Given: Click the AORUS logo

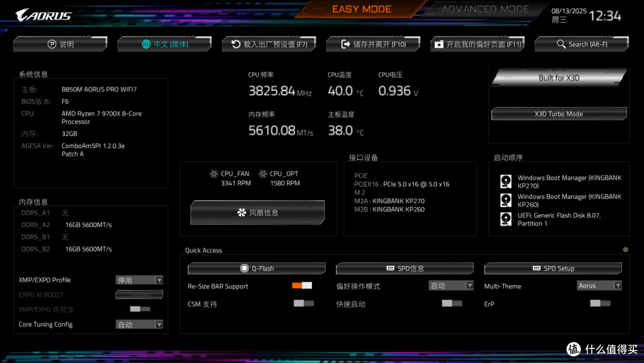Looking at the screenshot, I should pos(44,15).
